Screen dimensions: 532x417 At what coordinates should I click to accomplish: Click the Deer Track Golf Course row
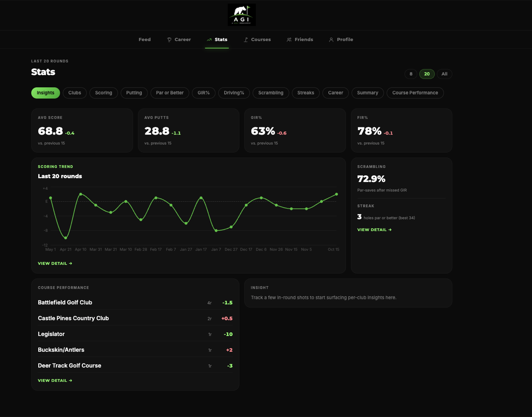coord(135,365)
